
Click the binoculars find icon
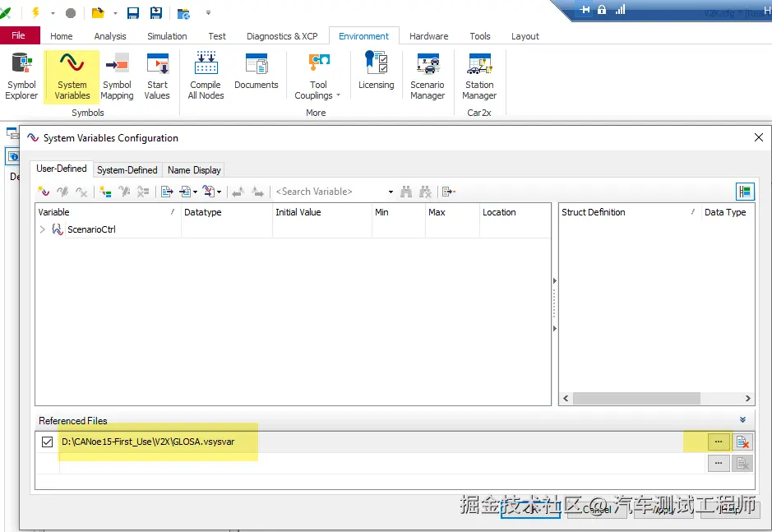click(x=406, y=192)
